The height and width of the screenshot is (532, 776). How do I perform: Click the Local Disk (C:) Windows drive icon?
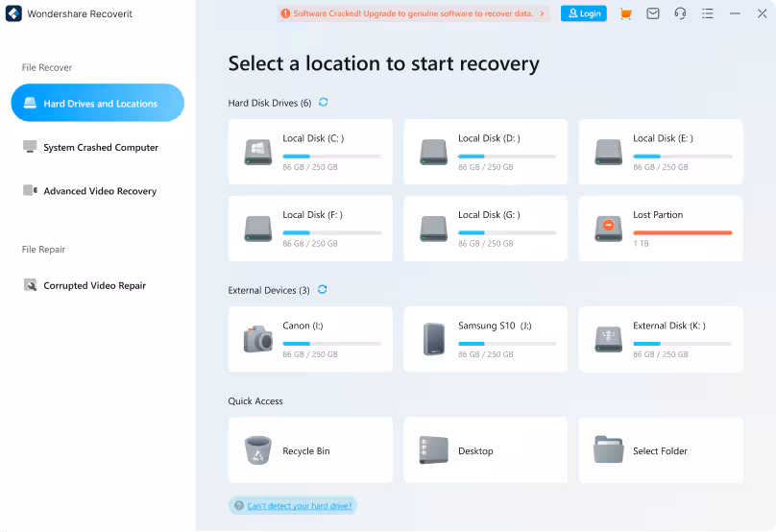coord(257,152)
